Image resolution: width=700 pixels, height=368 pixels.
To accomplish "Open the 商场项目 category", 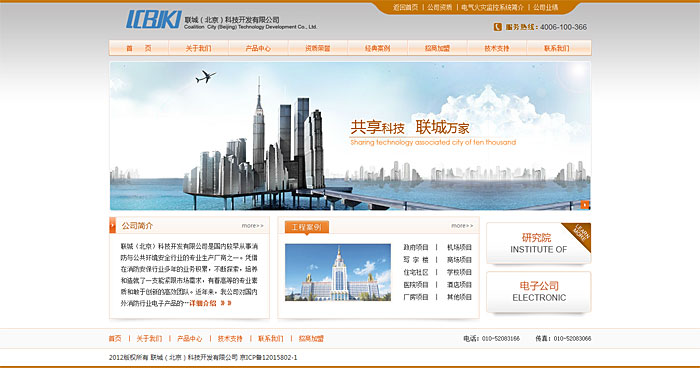I will click(x=459, y=260).
